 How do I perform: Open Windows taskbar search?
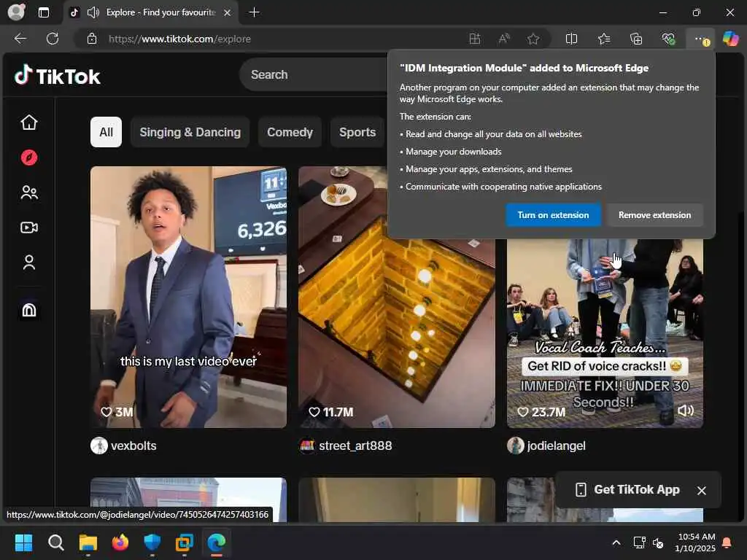tap(55, 542)
